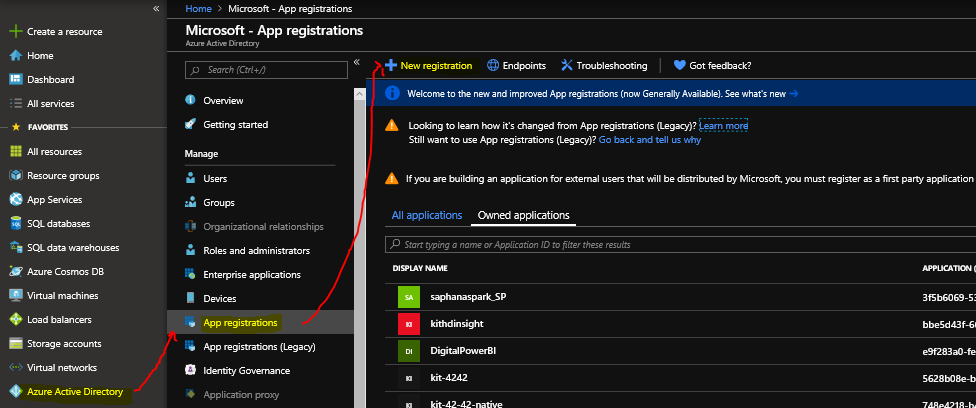The image size is (976, 408).
Task: Open the DigitalPowerBI application name
Action: (x=463, y=351)
